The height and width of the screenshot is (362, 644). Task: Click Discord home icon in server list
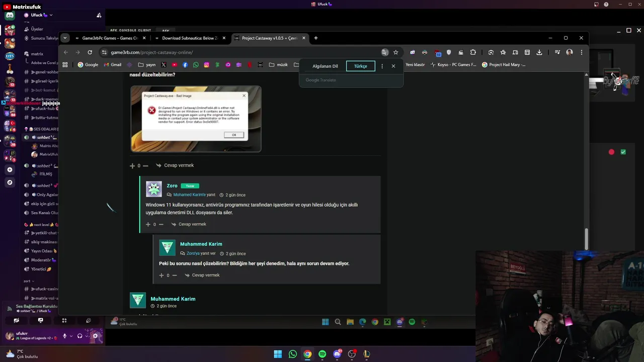[10, 16]
